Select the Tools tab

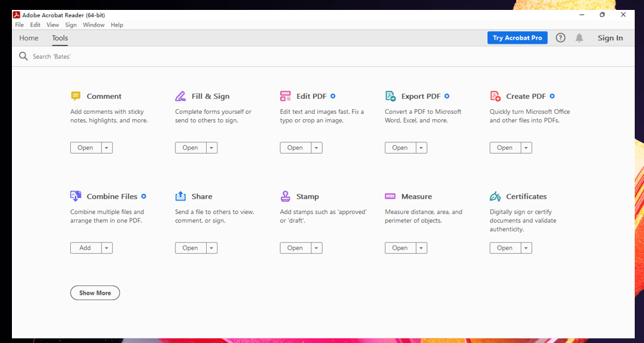click(x=60, y=38)
